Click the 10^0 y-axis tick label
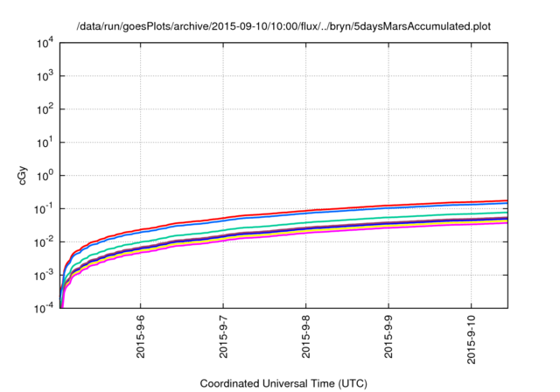 coord(45,176)
